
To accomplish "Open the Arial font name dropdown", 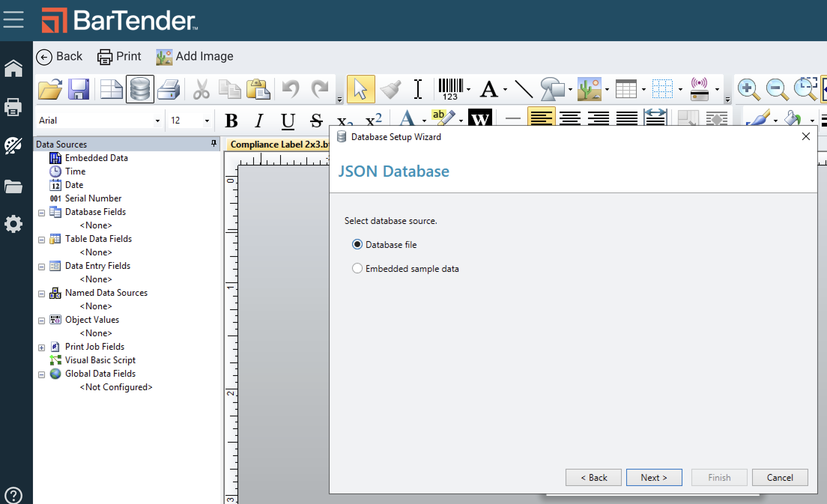I will click(157, 121).
